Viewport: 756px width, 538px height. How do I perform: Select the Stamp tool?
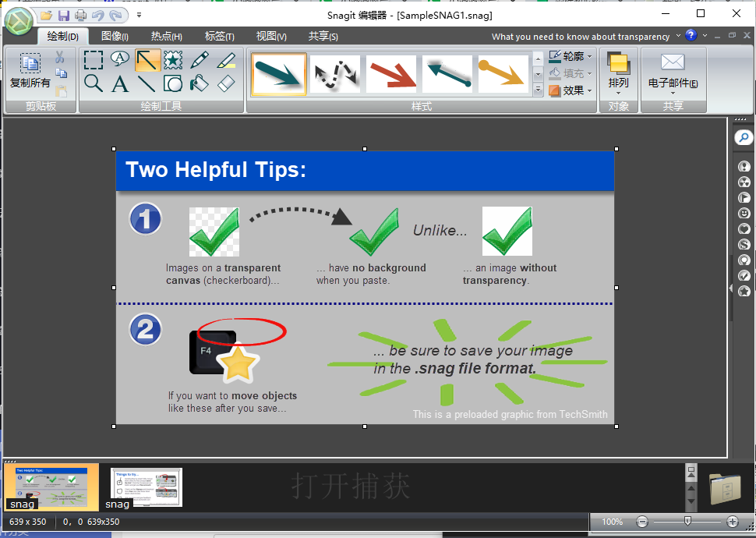(x=172, y=59)
